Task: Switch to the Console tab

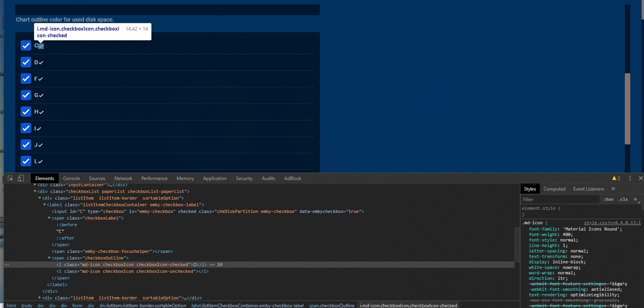Action: (x=71, y=178)
